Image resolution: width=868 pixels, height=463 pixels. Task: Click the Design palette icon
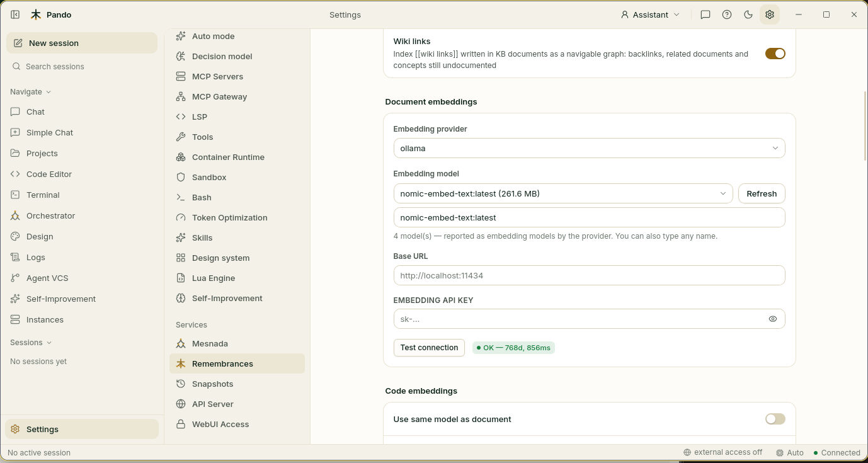(15, 236)
